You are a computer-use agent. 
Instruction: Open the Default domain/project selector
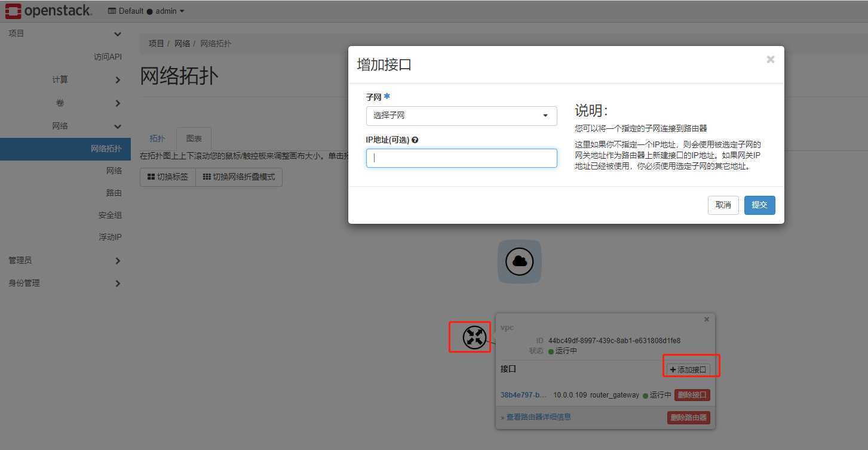[x=125, y=11]
